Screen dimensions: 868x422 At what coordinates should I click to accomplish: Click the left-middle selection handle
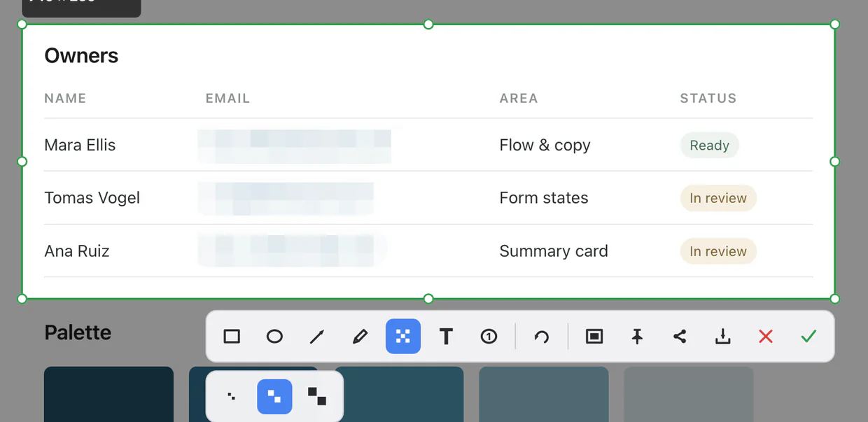coord(22,162)
